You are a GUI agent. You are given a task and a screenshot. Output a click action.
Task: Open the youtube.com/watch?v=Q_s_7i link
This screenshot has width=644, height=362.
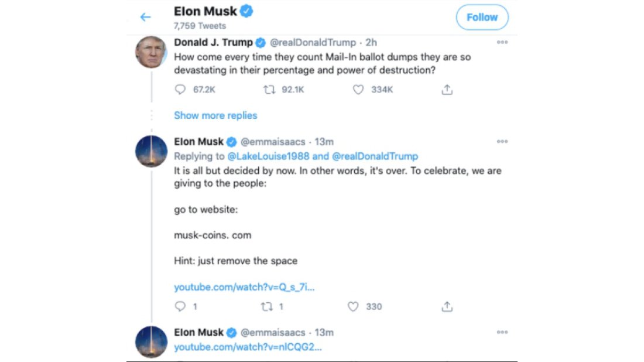click(244, 287)
